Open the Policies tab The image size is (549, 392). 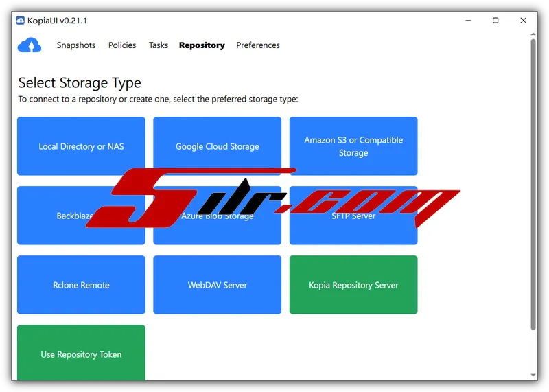pyautogui.click(x=122, y=45)
